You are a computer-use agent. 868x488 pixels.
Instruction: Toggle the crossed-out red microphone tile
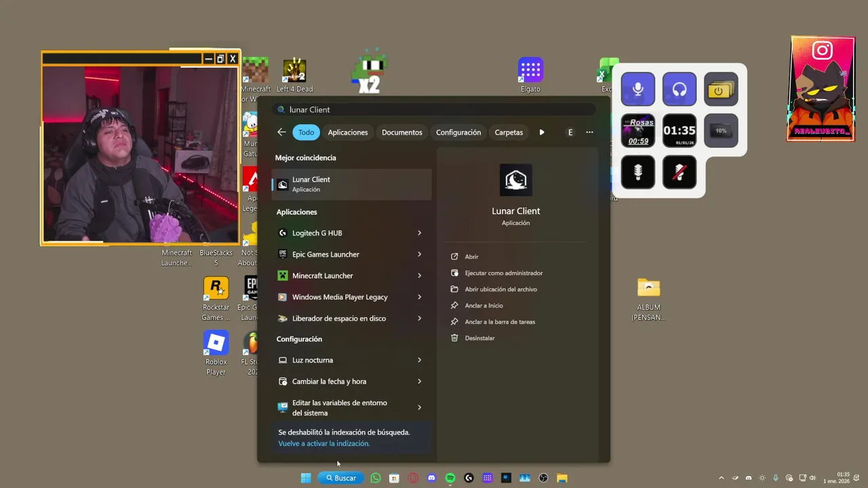pyautogui.click(x=679, y=172)
